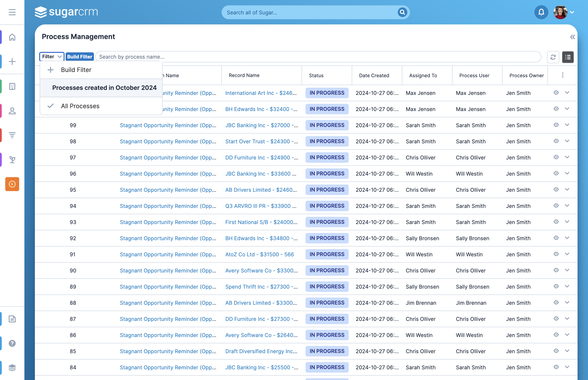Go to Home via sidebar house icon

coord(12,37)
